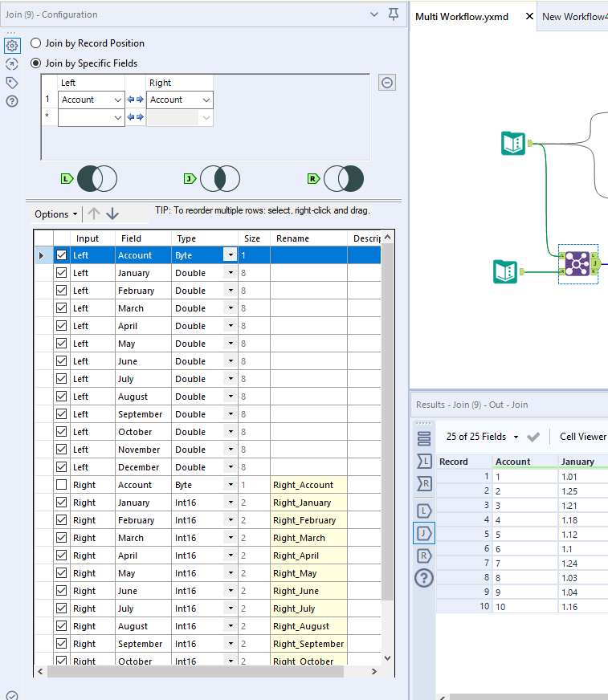Screen dimensions: 608x700
Task: Show the L output anchor in Results
Action: pyautogui.click(x=424, y=511)
